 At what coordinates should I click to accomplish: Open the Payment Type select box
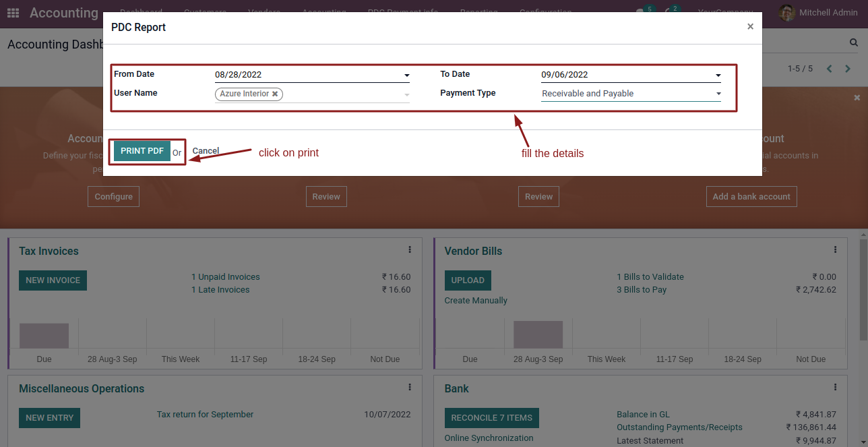(631, 94)
